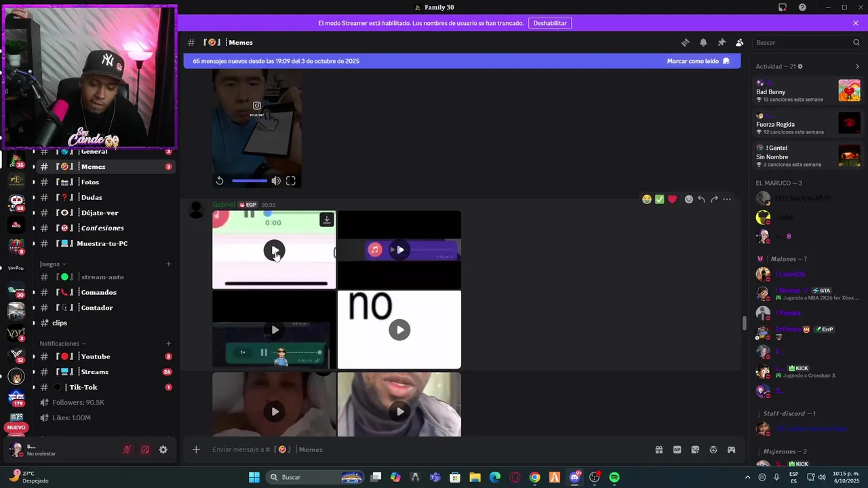Open notification settings bell icon
The width and height of the screenshot is (868, 488).
click(x=703, y=43)
